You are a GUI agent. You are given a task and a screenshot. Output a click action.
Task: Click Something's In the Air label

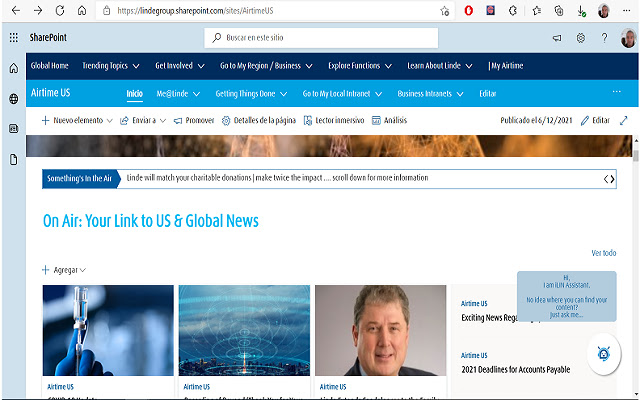(x=79, y=178)
